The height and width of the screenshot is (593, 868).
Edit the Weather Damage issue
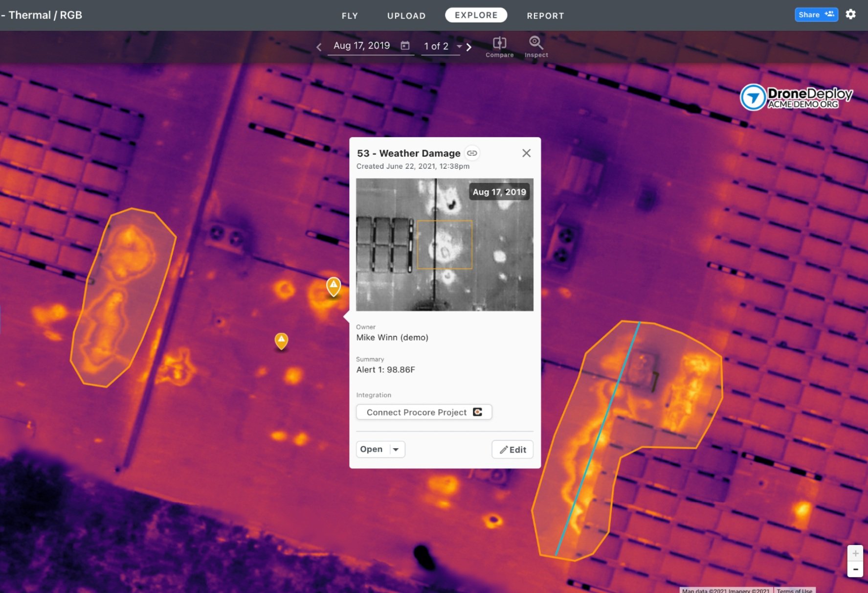[512, 450]
